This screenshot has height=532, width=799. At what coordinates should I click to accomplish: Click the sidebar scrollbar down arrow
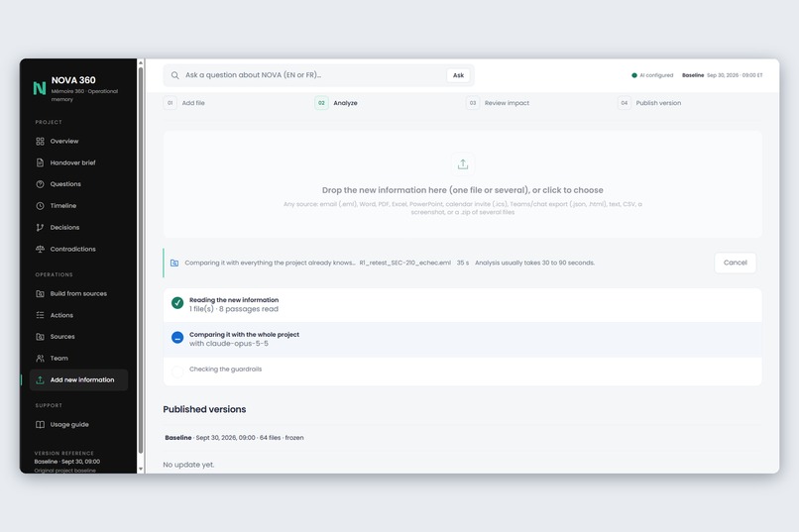[x=141, y=470]
